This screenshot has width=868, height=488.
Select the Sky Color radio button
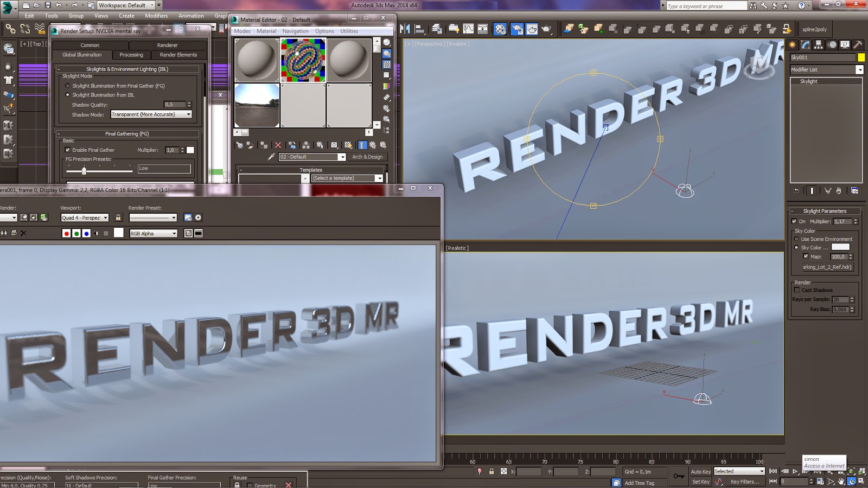tap(797, 248)
